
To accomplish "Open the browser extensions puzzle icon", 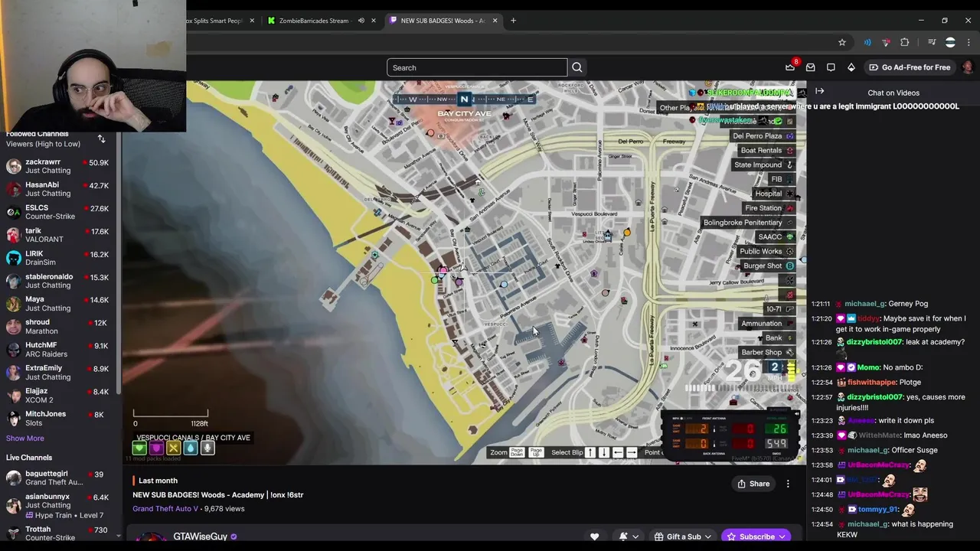I will (x=905, y=42).
